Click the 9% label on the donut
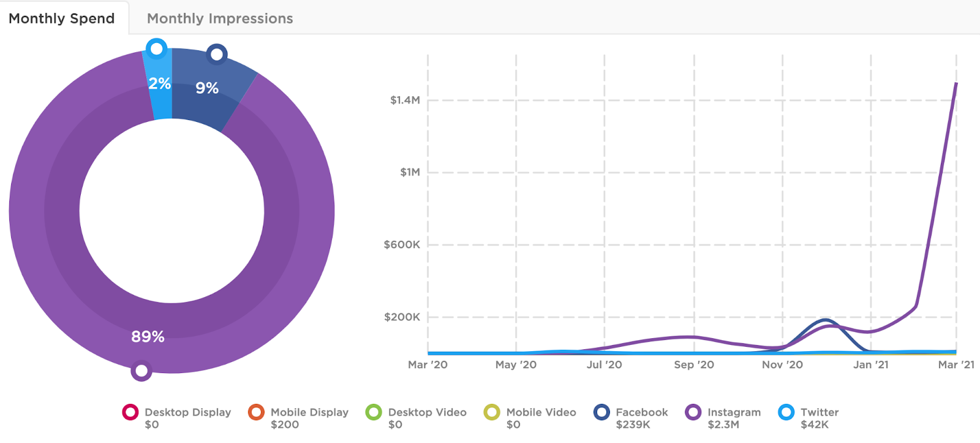980x443 pixels. [x=207, y=88]
